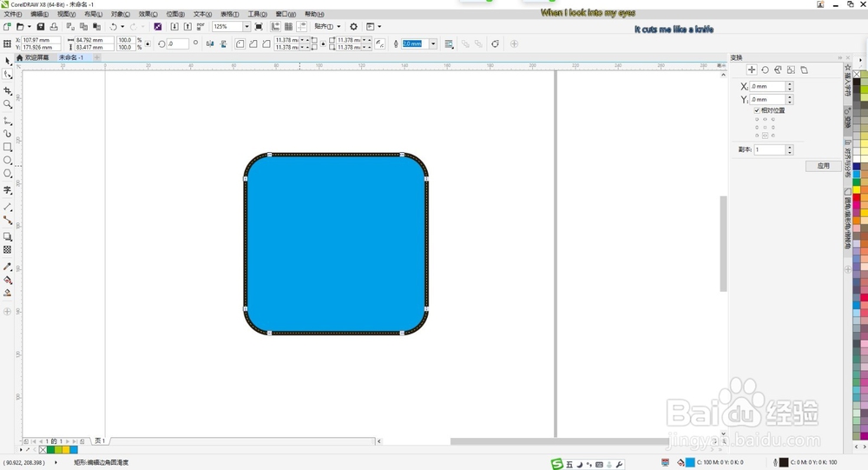The height and width of the screenshot is (470, 868).
Task: Add a new document tab with plus
Action: coord(97,57)
